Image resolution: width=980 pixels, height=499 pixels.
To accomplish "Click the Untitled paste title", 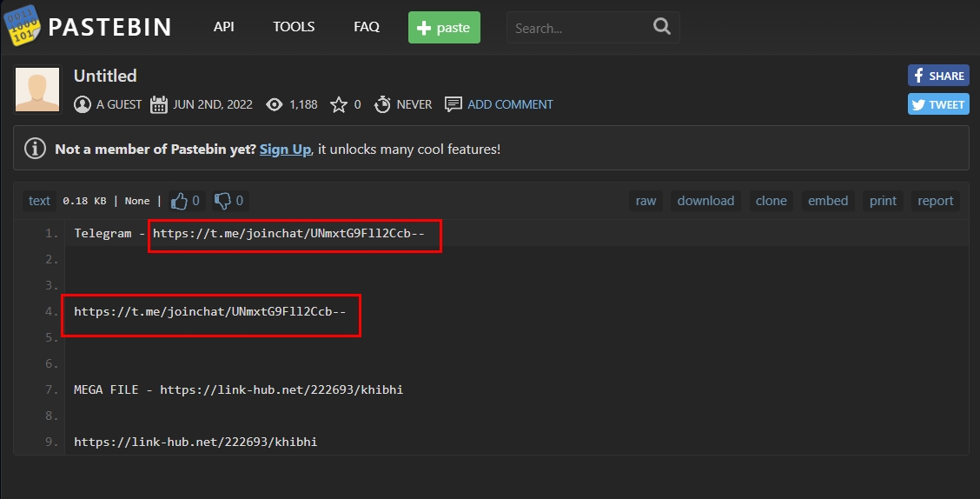I will 105,76.
